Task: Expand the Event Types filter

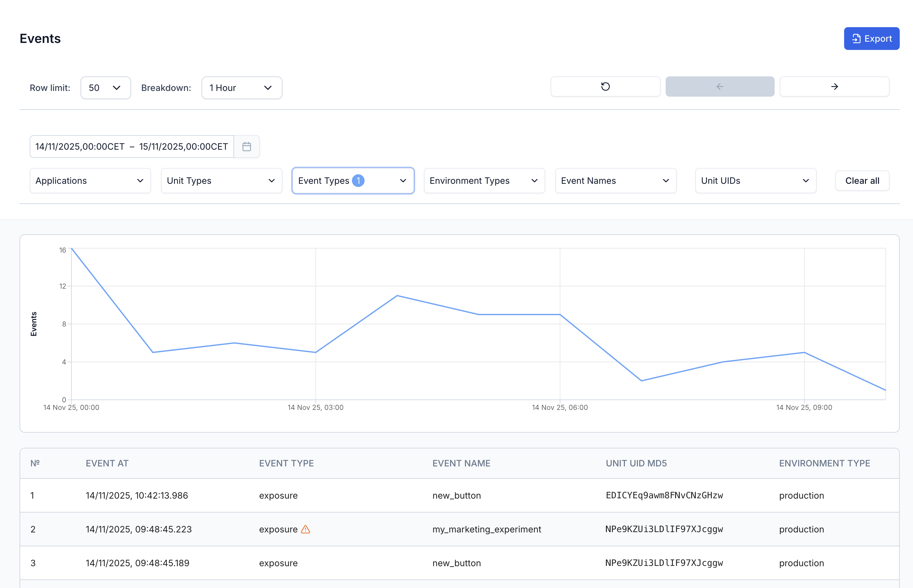Action: coord(353,181)
